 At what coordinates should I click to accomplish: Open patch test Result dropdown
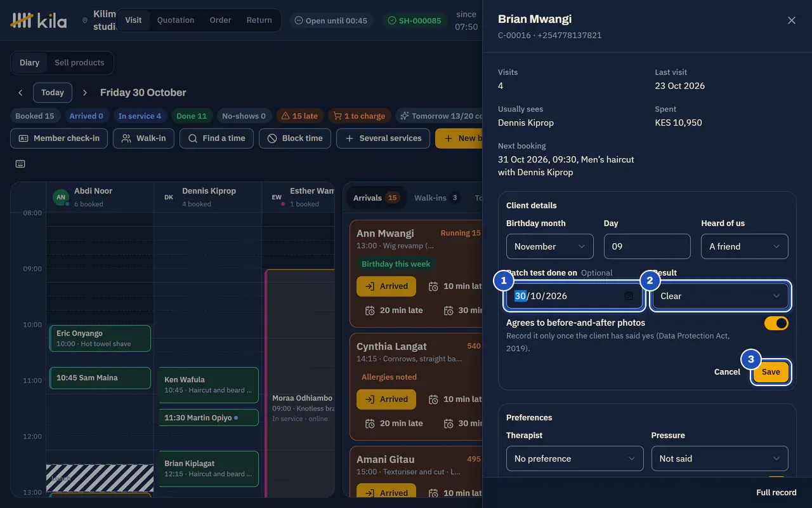pos(721,296)
